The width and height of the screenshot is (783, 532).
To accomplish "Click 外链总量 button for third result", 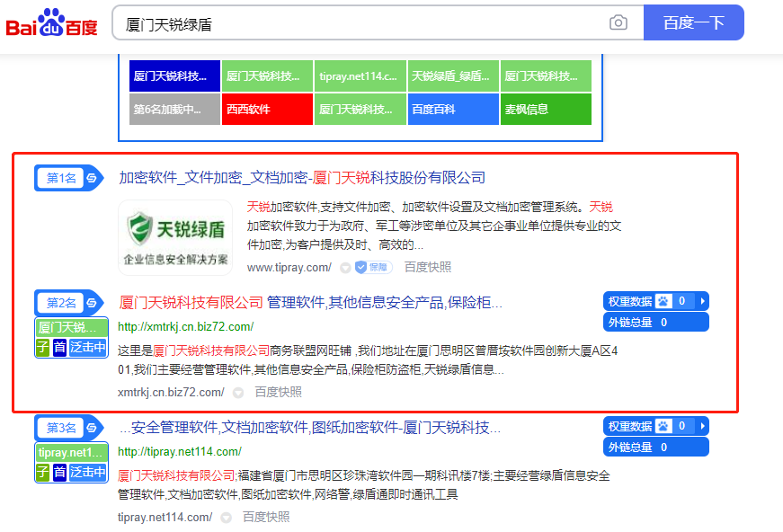I will [x=655, y=448].
